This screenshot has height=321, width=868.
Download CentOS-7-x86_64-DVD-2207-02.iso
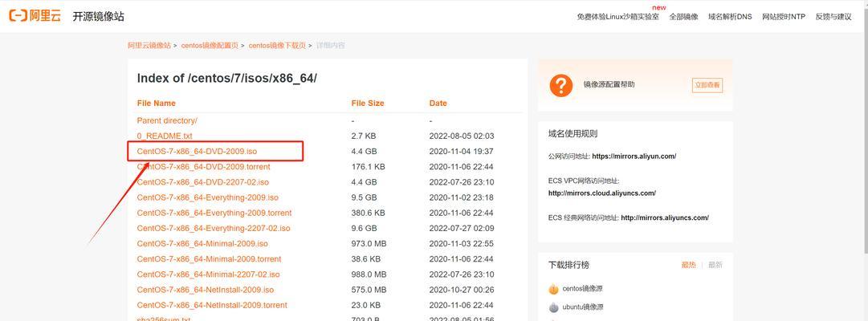pos(202,182)
